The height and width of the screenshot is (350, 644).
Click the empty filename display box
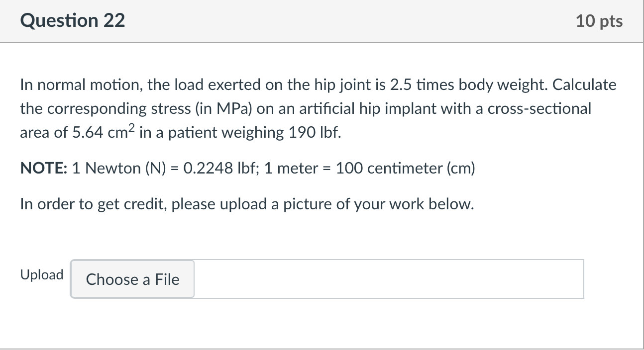click(x=388, y=279)
